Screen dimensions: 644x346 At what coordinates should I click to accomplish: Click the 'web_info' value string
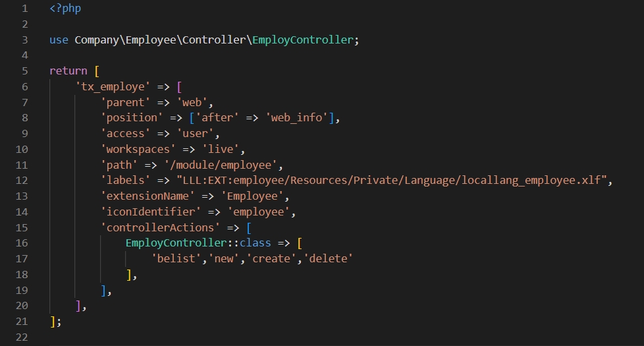(297, 118)
